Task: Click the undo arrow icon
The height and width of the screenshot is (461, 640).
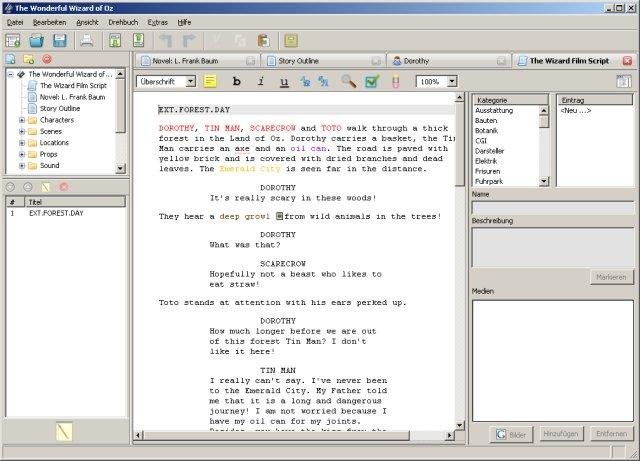Action: 166,41
